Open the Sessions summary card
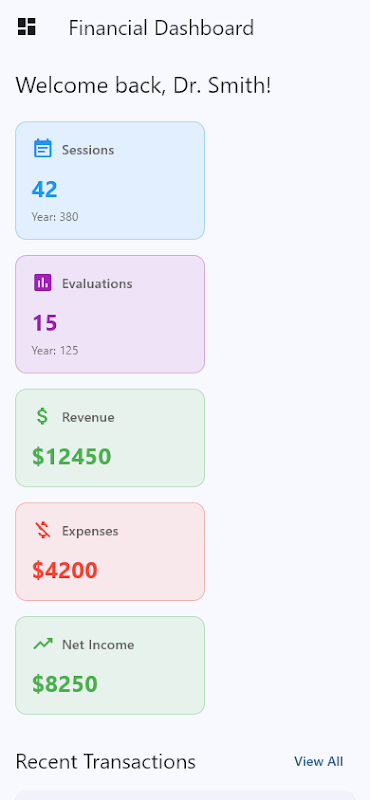The image size is (370, 800). (x=110, y=181)
